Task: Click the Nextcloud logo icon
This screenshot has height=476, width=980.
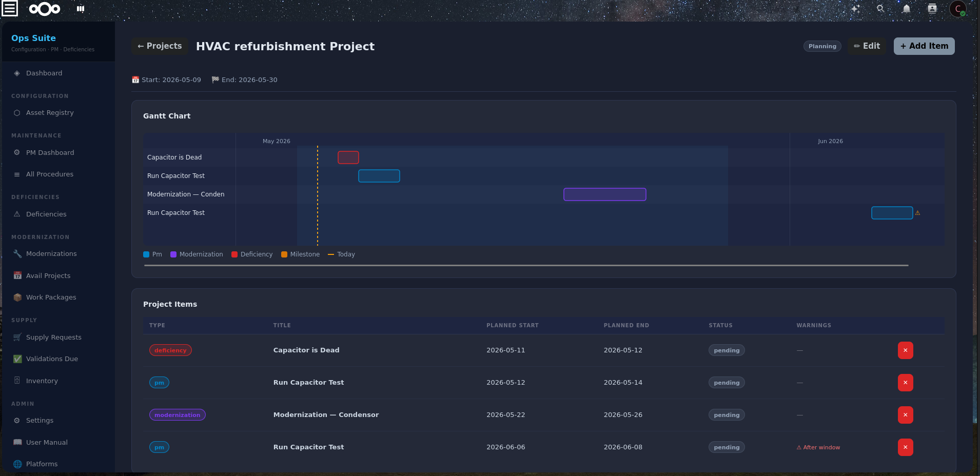Action: pos(45,9)
